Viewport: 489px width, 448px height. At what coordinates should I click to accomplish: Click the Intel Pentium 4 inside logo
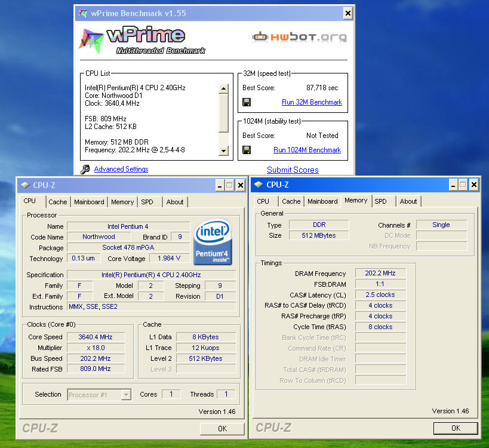pos(213,242)
